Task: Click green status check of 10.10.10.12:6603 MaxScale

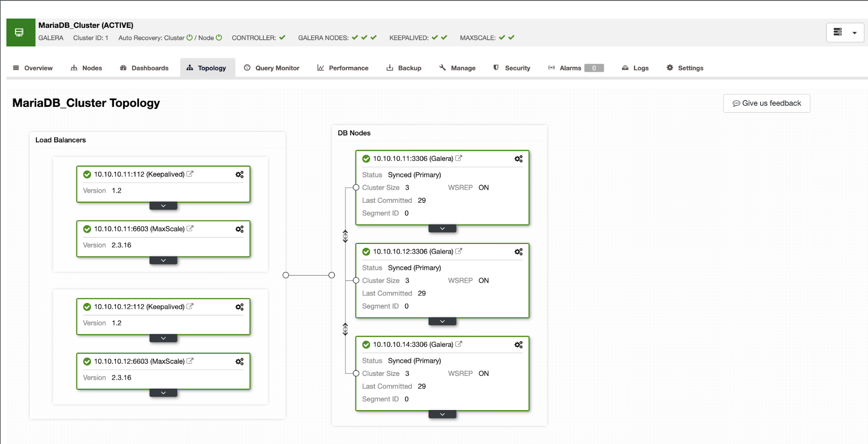Action: pos(87,362)
